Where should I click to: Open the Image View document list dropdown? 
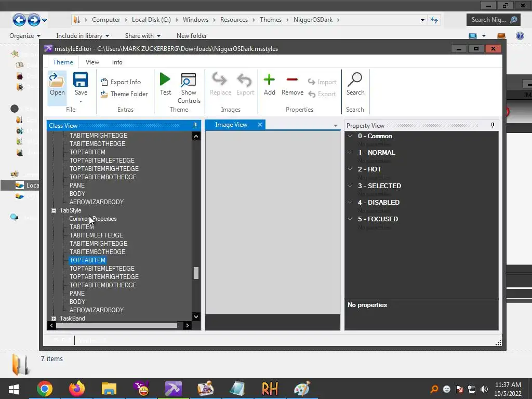[x=335, y=126]
